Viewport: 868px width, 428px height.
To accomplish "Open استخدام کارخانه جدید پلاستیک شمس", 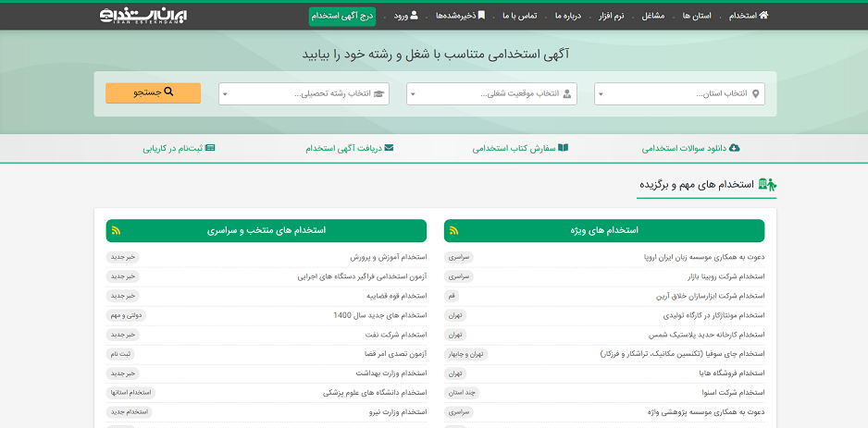I will point(706,335).
